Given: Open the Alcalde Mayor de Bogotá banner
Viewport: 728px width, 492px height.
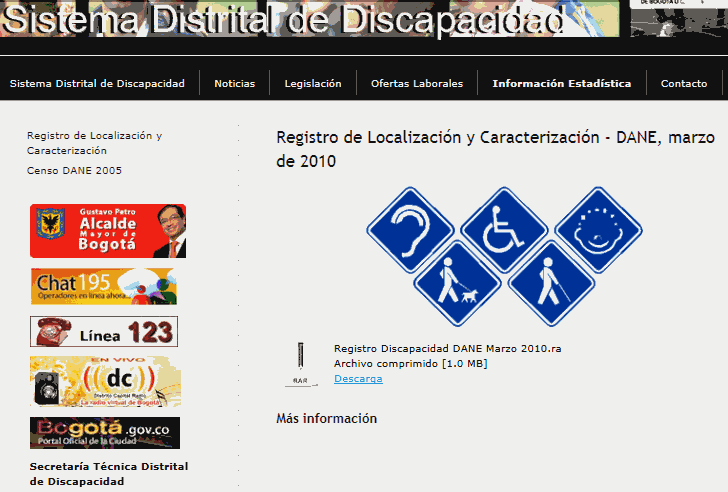Looking at the screenshot, I should point(108,231).
